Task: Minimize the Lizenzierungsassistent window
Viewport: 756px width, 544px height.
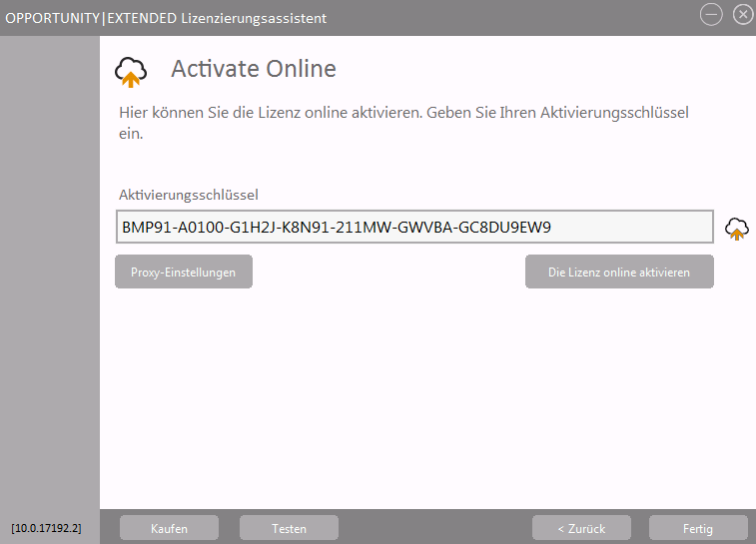Action: click(711, 14)
